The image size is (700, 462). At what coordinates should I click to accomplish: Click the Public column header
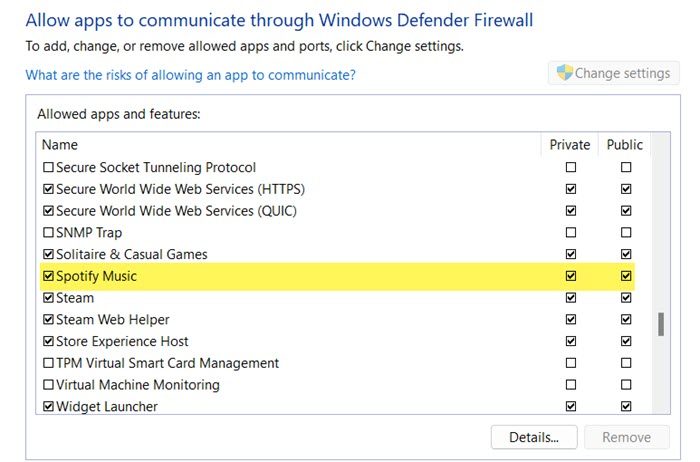tap(625, 145)
